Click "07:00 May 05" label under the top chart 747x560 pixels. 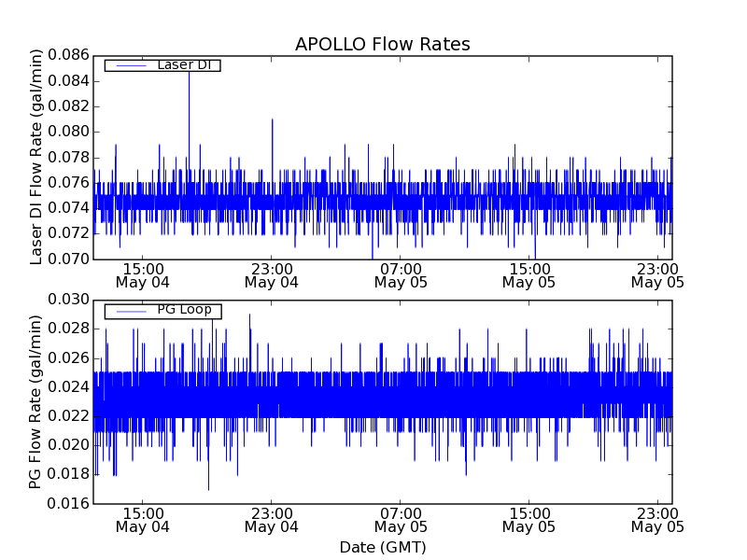tap(400, 274)
